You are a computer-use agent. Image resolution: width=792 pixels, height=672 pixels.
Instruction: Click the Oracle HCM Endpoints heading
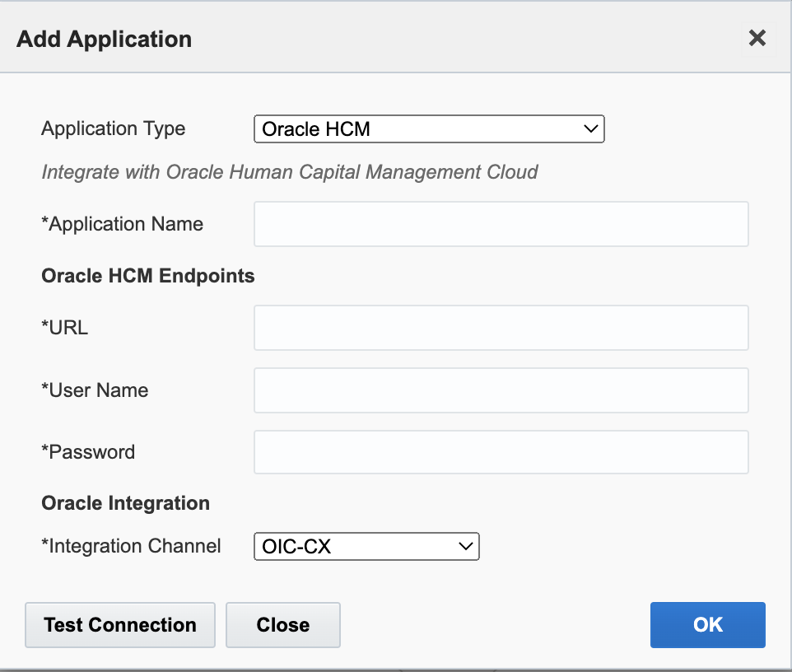click(148, 276)
